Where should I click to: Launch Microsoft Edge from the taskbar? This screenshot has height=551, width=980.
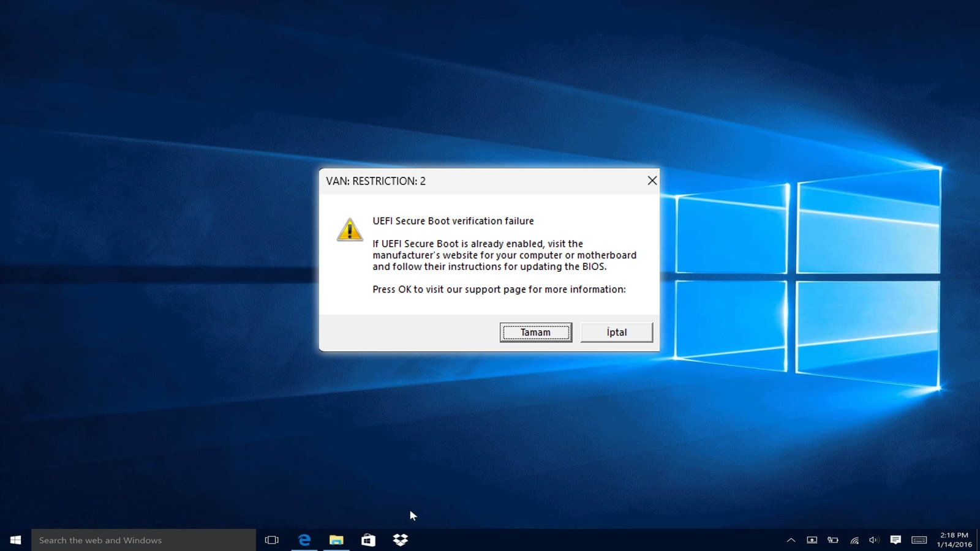coord(304,540)
